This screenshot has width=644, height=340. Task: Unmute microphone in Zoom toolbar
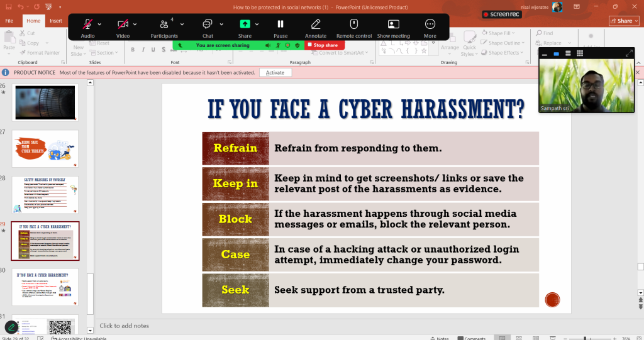click(x=88, y=25)
